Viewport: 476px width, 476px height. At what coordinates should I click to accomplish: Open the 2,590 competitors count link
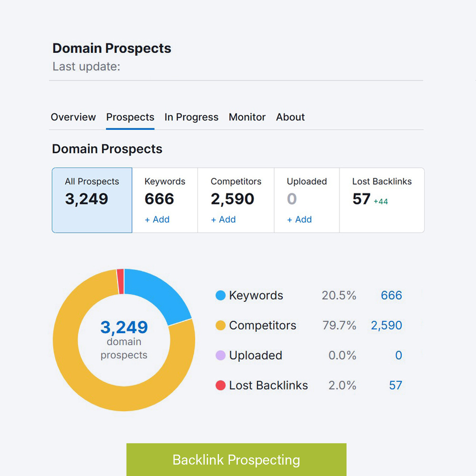[x=386, y=326]
